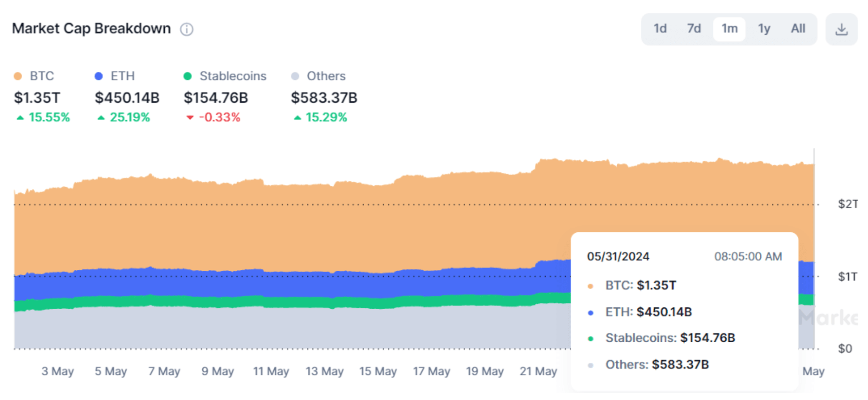The height and width of the screenshot is (400, 868).
Task: Switch chart to 1y range
Action: [764, 29]
